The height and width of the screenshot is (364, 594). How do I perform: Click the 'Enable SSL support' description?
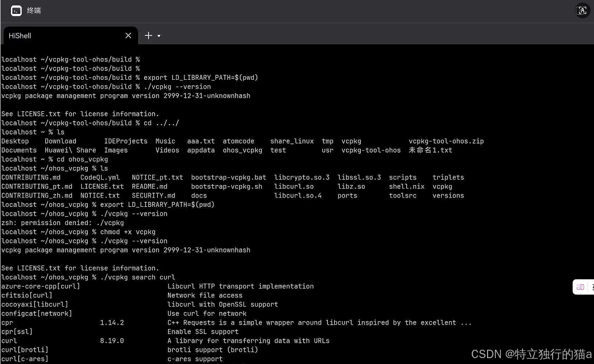click(x=203, y=332)
